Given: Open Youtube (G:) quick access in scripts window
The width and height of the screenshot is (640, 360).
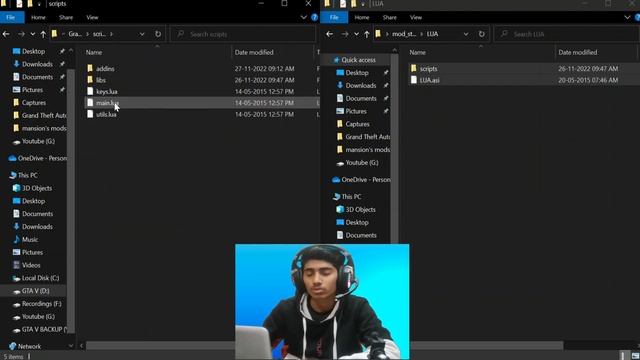Looking at the screenshot, I should point(38,141).
